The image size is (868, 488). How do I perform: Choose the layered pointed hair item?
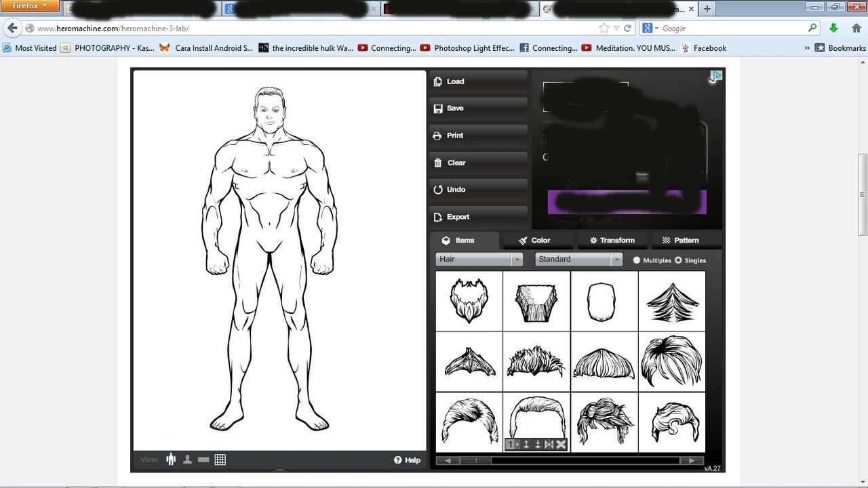[671, 301]
